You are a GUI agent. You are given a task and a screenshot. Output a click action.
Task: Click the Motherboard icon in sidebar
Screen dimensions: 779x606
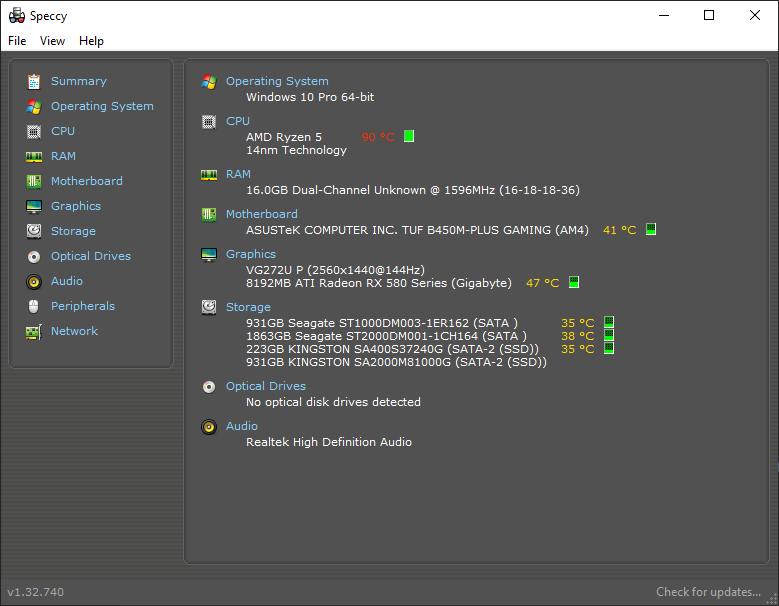coord(34,181)
